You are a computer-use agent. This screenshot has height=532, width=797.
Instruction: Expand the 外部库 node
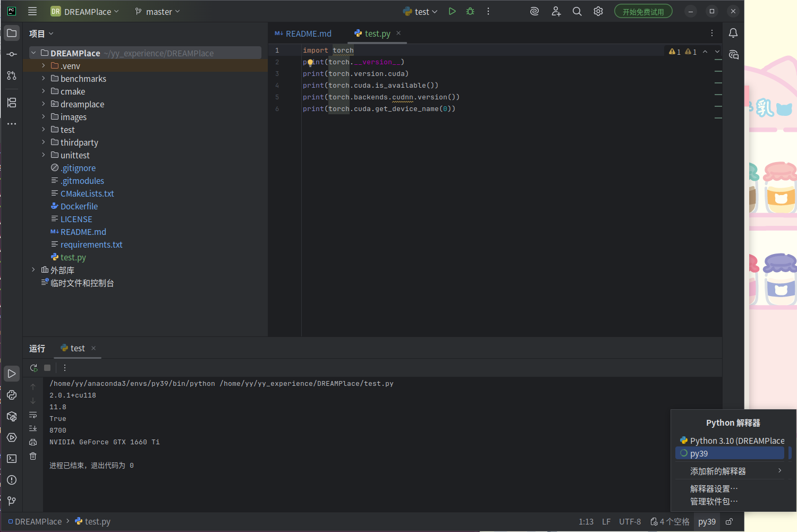pyautogui.click(x=33, y=269)
